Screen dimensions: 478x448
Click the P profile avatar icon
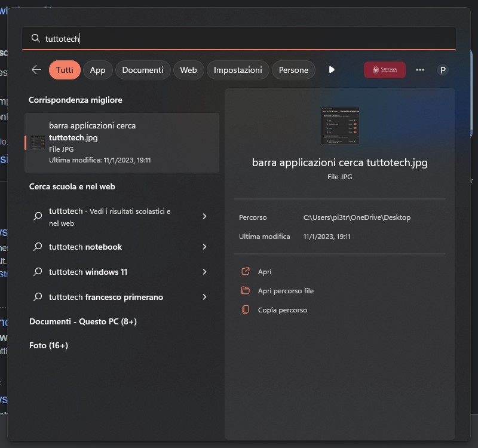pos(443,70)
